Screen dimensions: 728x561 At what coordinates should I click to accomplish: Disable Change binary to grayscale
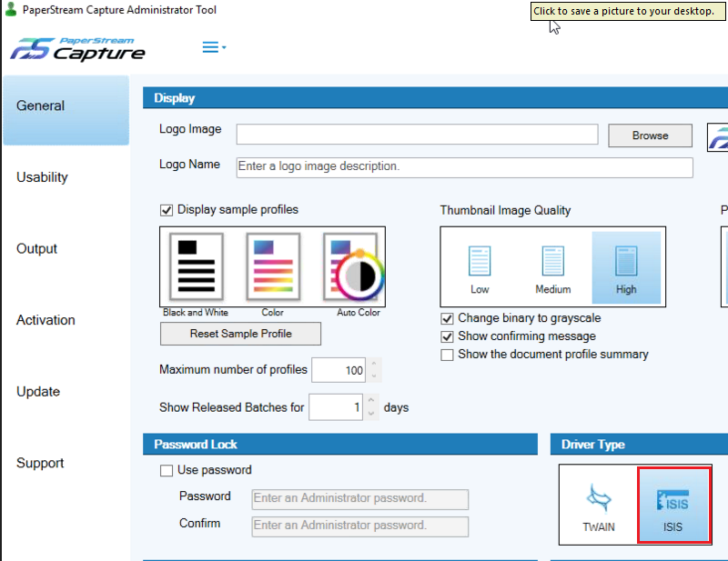tap(447, 319)
